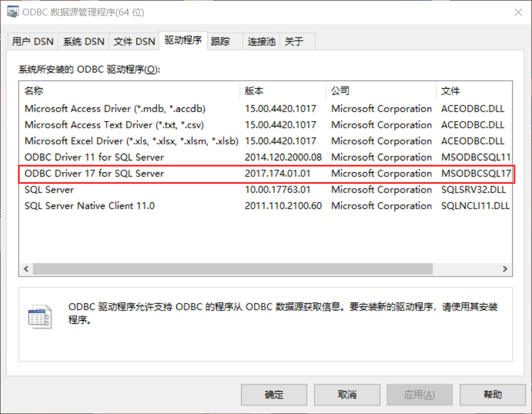532x414 pixels.
Task: Click the disabled 应用(A) button
Action: (419, 395)
